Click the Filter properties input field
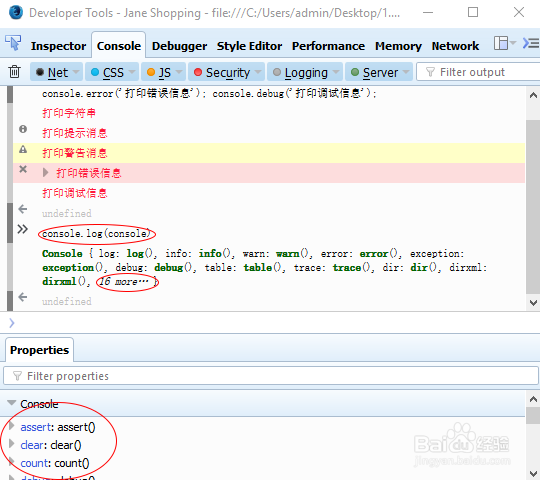 (271, 376)
